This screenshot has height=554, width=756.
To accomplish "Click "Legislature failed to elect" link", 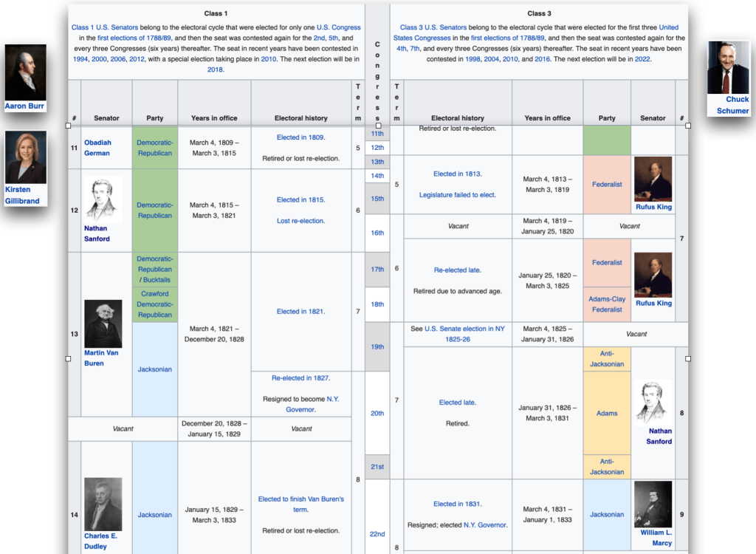I will 458,195.
